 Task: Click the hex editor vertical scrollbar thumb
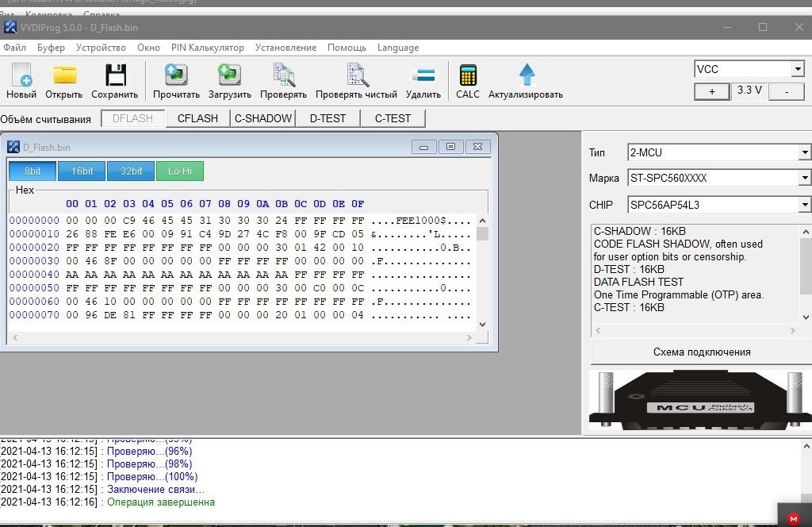point(483,234)
